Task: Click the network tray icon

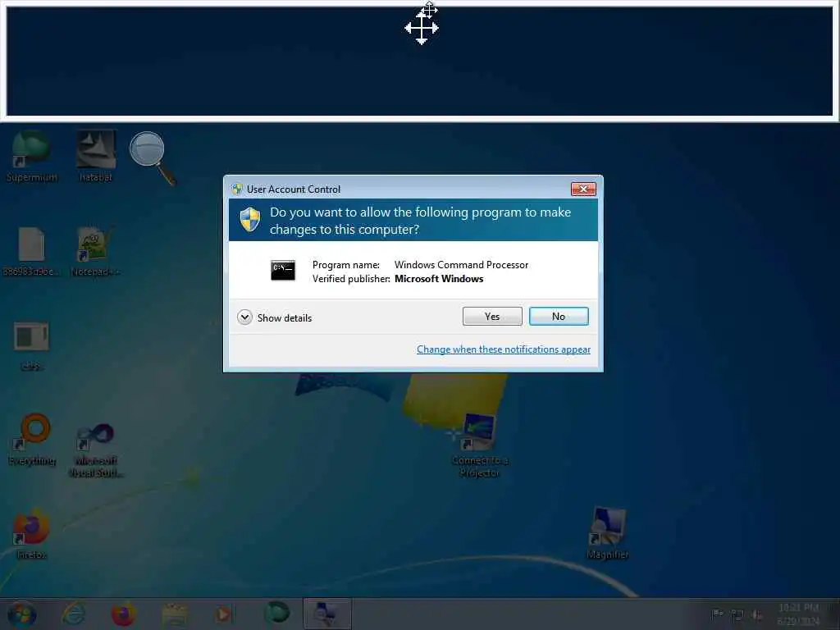Action: [737, 615]
